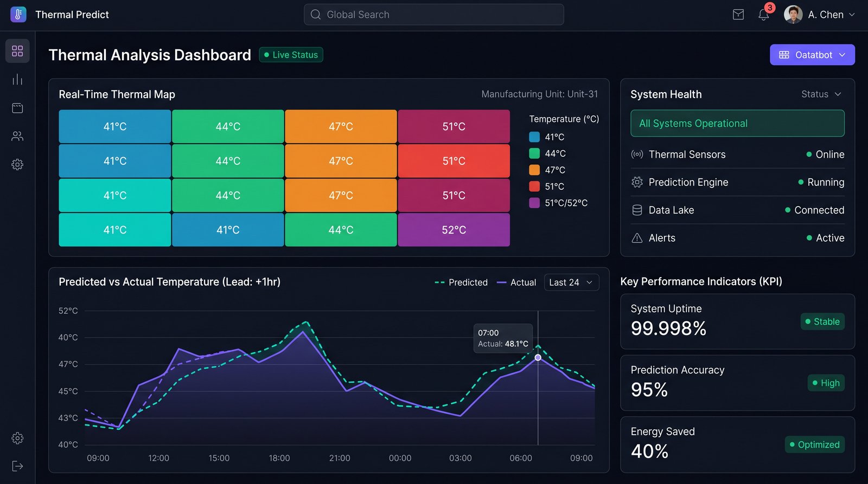868x484 pixels.
Task: Click the Key Performance Indicators (KPI) heading
Action: tap(701, 281)
